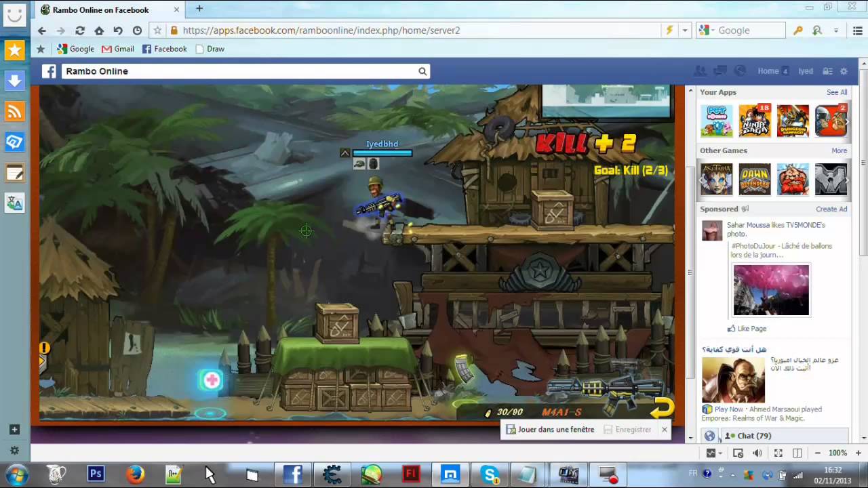Click More beside Other Games
The image size is (868, 488).
pyautogui.click(x=840, y=150)
